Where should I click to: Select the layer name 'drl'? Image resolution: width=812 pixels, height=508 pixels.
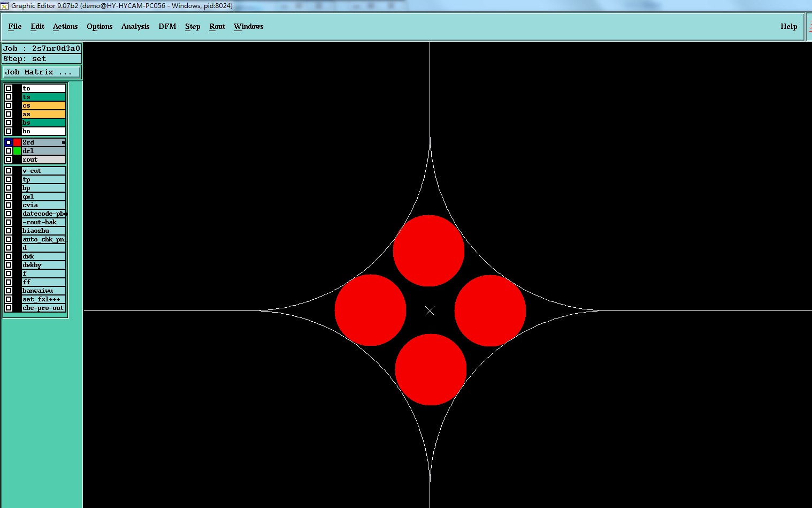(43, 151)
